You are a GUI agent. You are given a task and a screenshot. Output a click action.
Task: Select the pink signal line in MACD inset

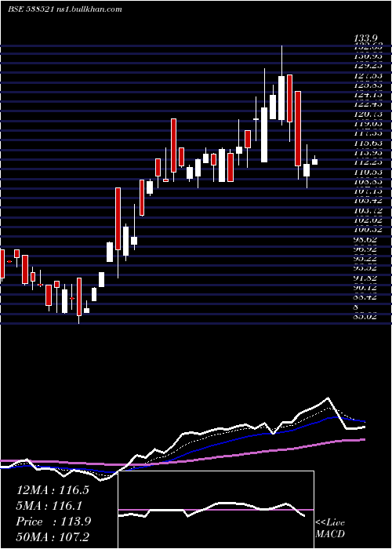pyautogui.click(x=216, y=510)
